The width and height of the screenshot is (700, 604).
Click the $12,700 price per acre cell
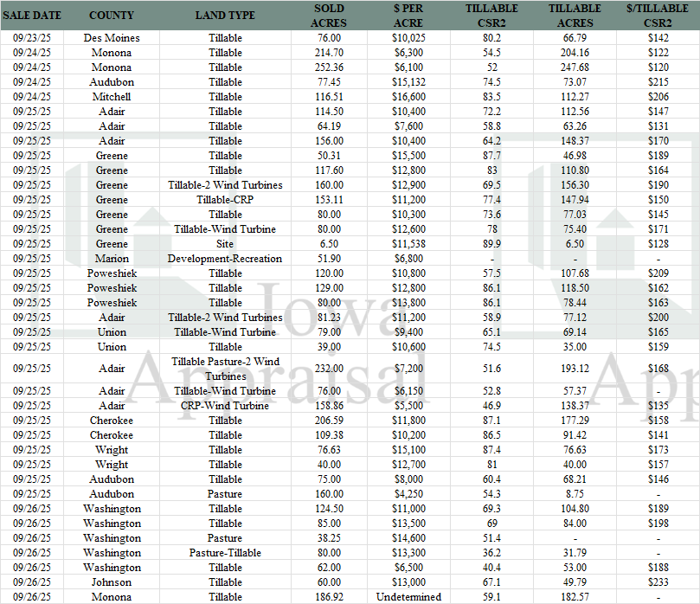pos(408,465)
